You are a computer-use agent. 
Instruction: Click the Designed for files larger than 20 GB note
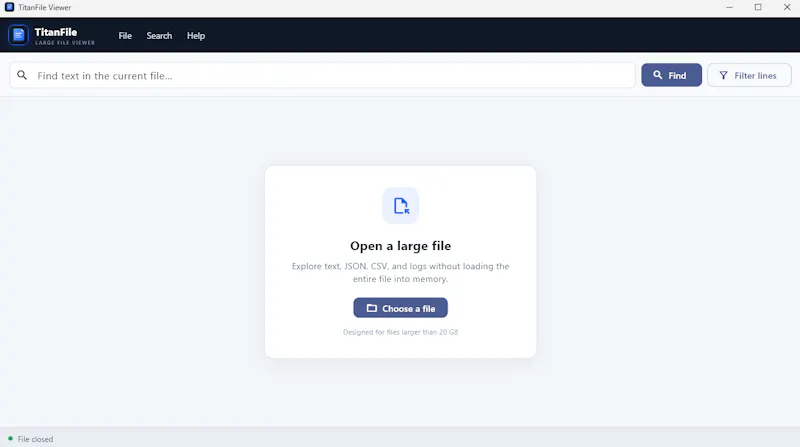[401, 332]
